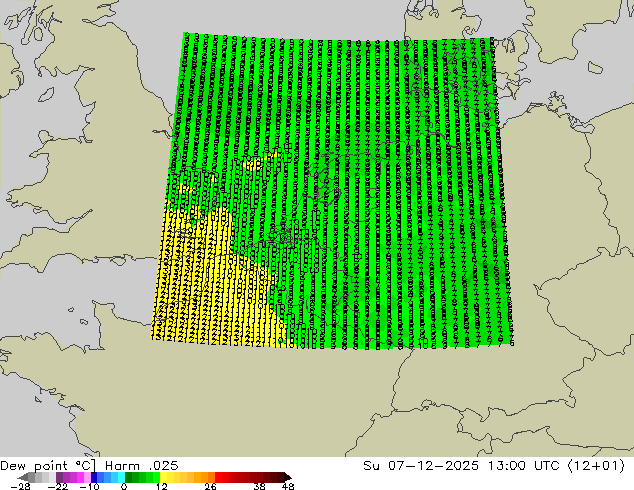Click the '-28' label on the legend
The image size is (634, 490).
click(20, 486)
